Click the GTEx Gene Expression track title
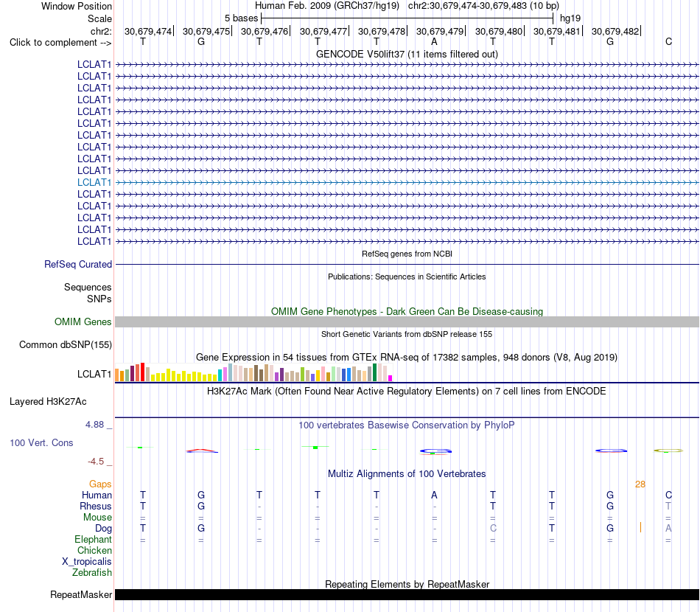The width and height of the screenshot is (700, 612). pos(407,357)
